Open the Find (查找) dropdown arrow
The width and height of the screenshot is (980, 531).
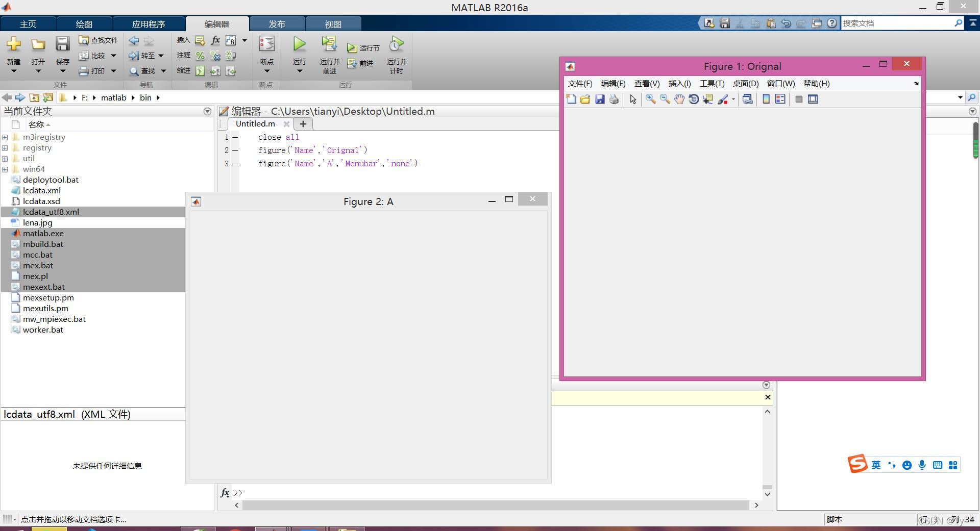(x=163, y=71)
